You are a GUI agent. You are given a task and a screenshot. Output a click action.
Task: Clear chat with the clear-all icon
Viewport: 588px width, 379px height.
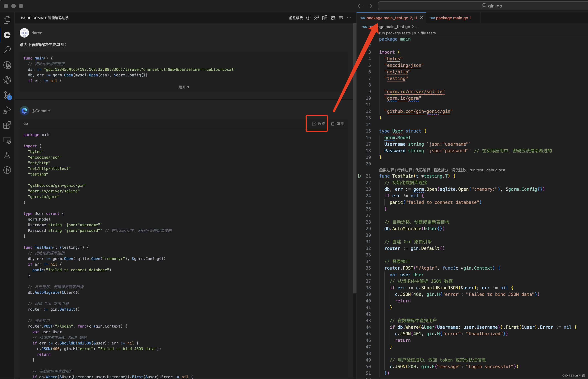(341, 18)
